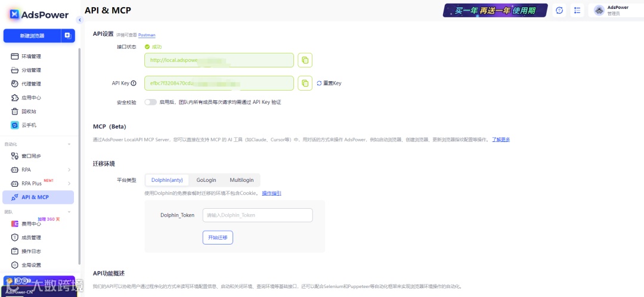Click the refresh sync icon in header
This screenshot has height=297, width=644.
click(x=559, y=11)
